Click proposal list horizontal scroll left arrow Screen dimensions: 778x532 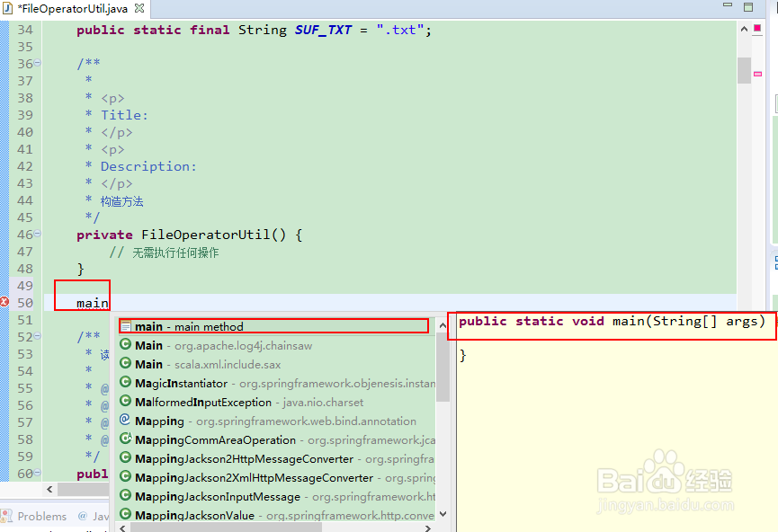coord(122,528)
